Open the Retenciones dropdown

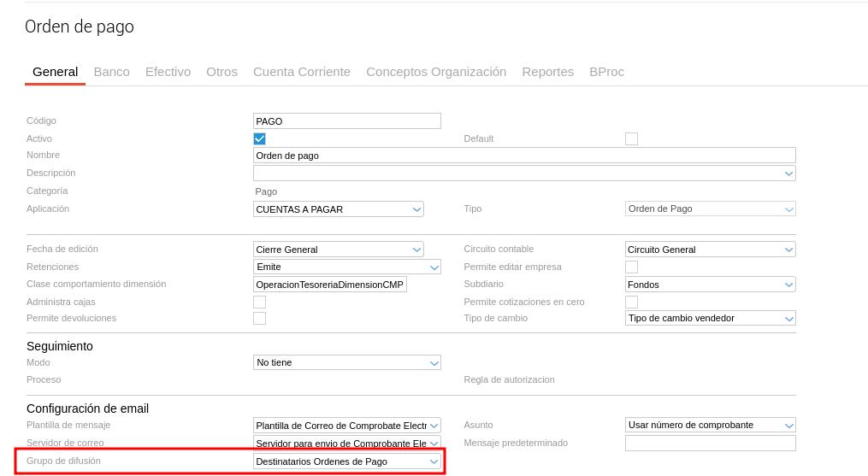[x=346, y=267]
